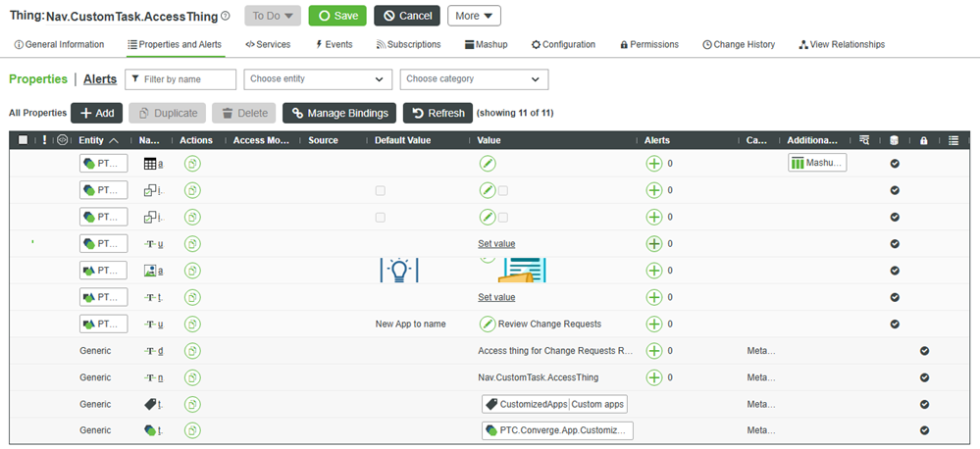Image resolution: width=980 pixels, height=449 pixels.
Task: Click pencil icon beside Review Change Requests value
Action: tap(487, 324)
